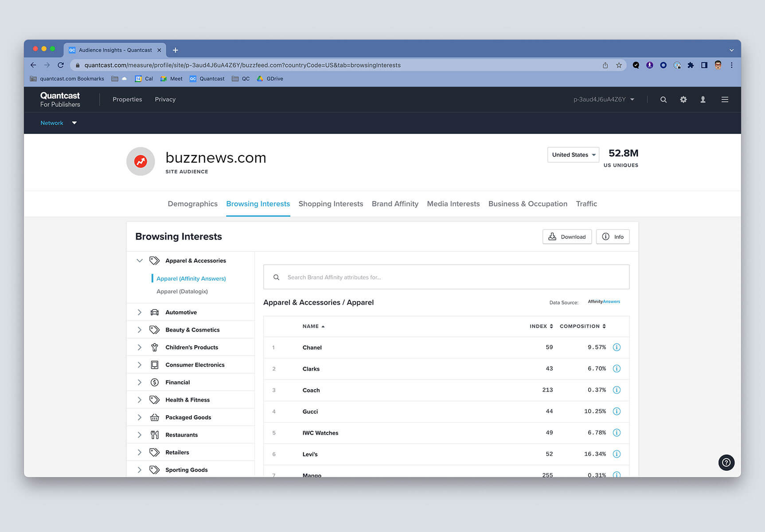Click the Info button
Viewport: 765px width, 532px height.
613,237
